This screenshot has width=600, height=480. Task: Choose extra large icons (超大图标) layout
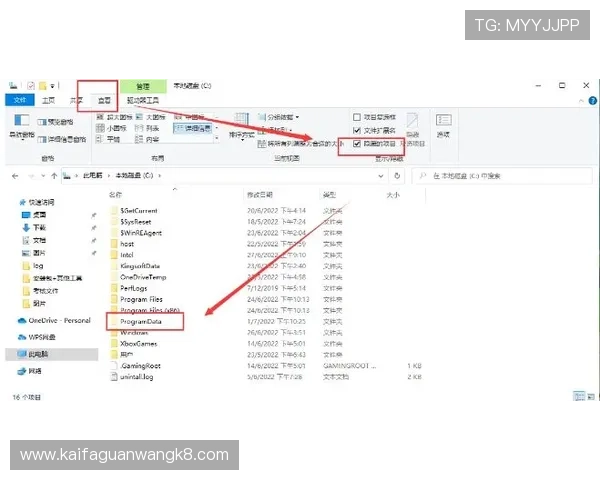[x=114, y=117]
